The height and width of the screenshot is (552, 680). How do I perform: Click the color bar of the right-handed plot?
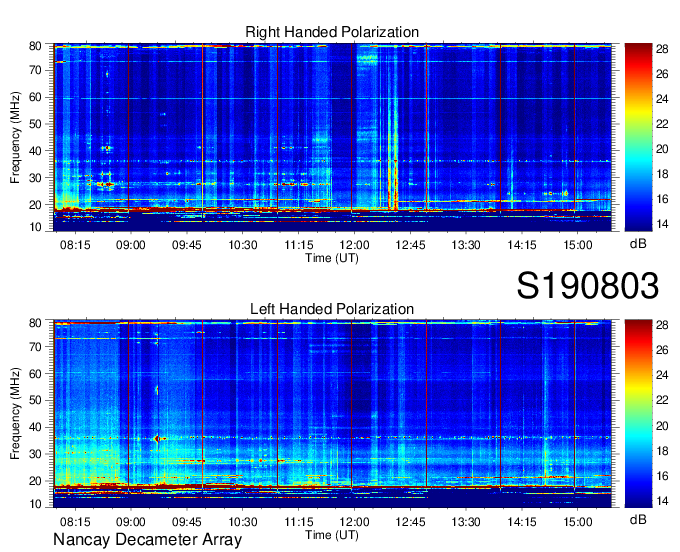[638, 137]
